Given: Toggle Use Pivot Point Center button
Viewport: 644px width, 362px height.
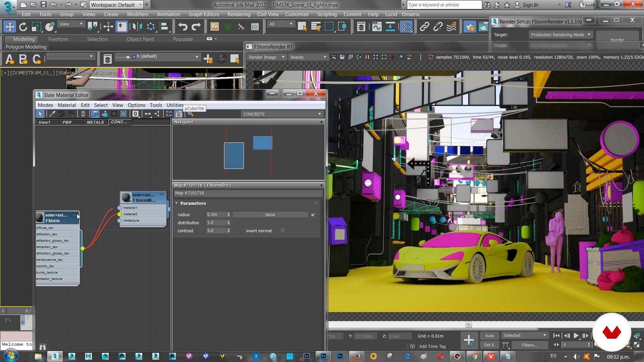Looking at the screenshot, I should coord(93,27).
